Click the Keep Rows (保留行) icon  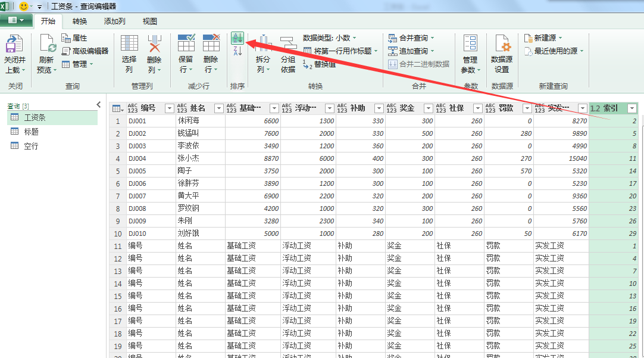coord(186,43)
